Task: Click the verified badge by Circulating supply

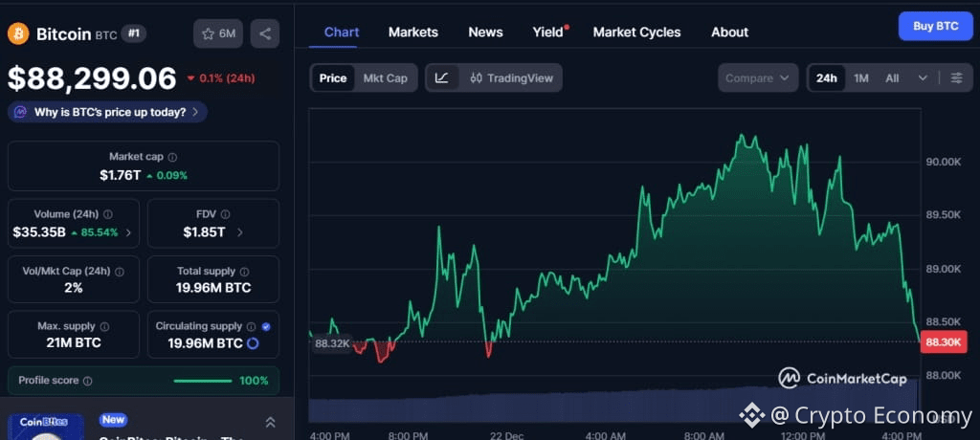Action: tap(266, 326)
